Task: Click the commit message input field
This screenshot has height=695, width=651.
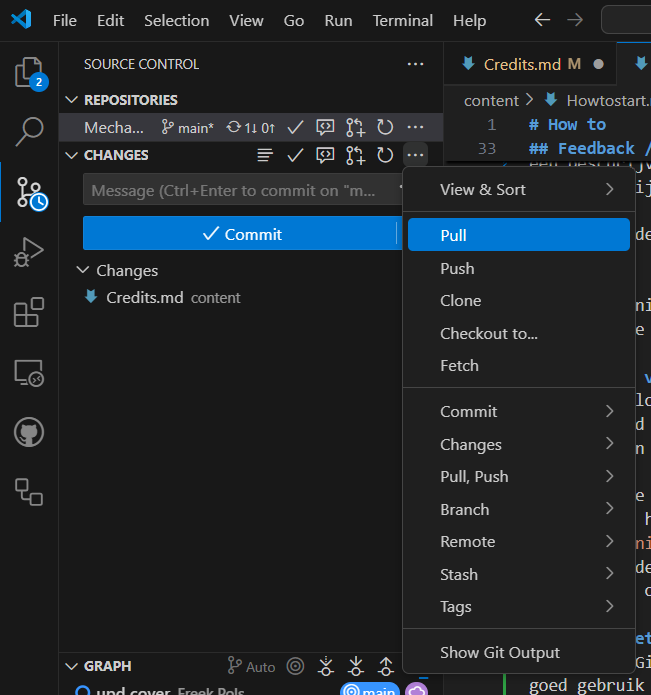Action: pyautogui.click(x=243, y=190)
